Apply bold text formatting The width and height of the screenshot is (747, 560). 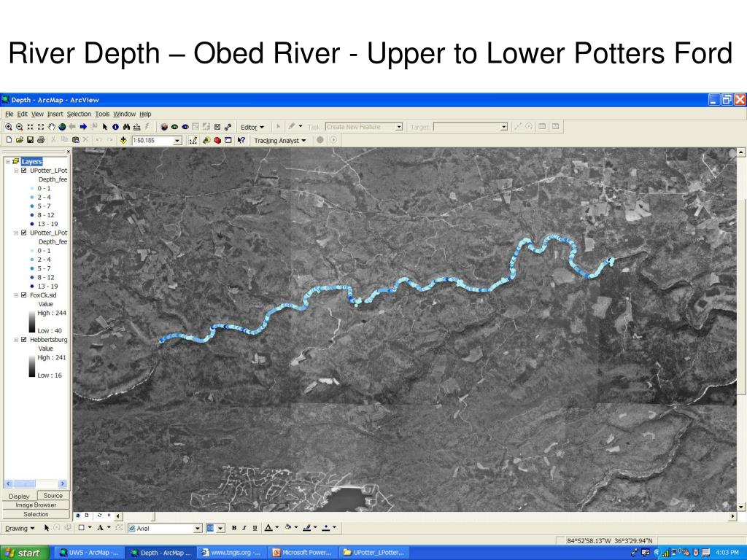click(x=234, y=528)
